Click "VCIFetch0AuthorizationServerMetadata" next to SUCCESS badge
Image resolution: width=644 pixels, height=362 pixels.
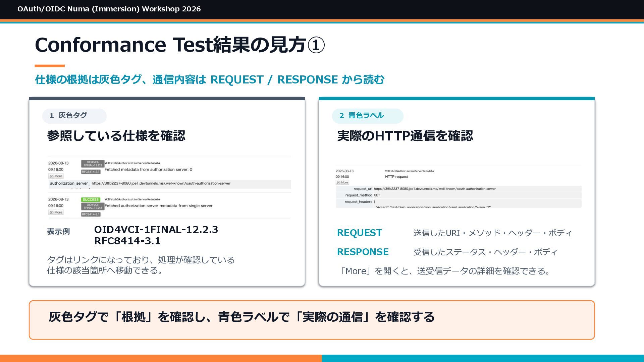click(x=132, y=199)
